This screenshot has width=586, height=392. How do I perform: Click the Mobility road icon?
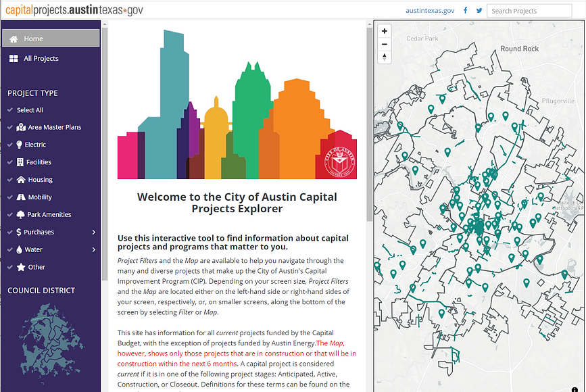21,197
